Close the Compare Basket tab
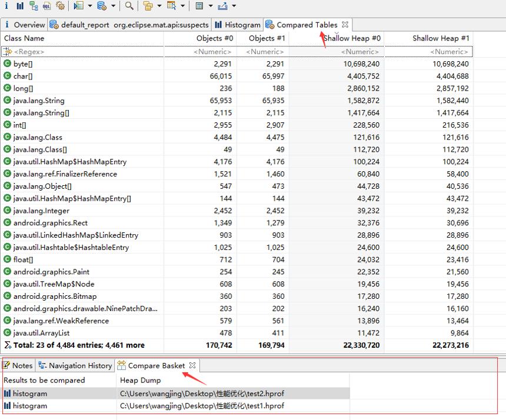Viewport: 506px width, 420px height. point(192,365)
